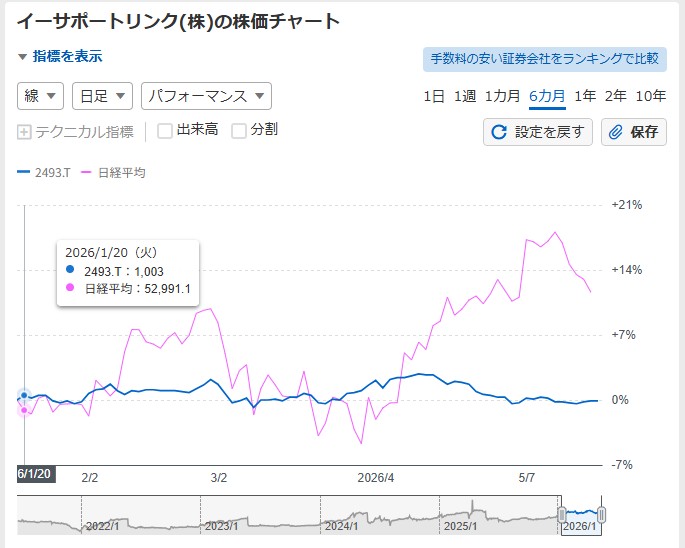The height and width of the screenshot is (548, 685).
Task: Click the 保存 save button
Action: tap(634, 132)
